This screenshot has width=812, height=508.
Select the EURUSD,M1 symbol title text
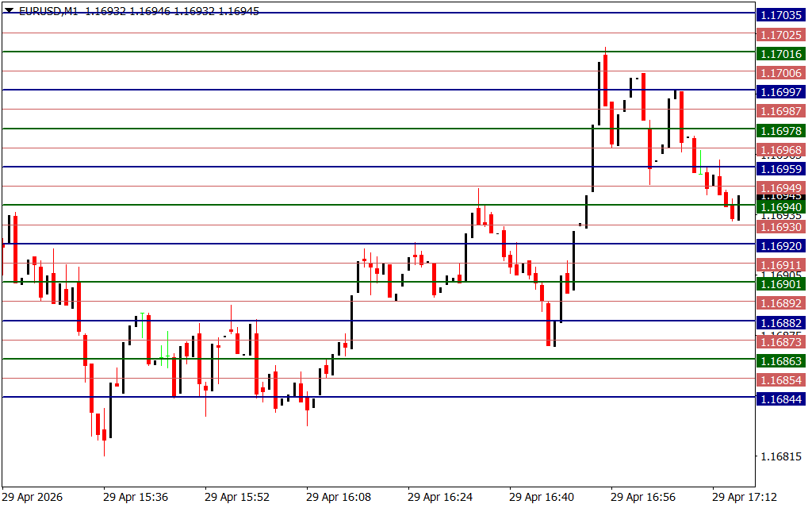click(x=48, y=11)
